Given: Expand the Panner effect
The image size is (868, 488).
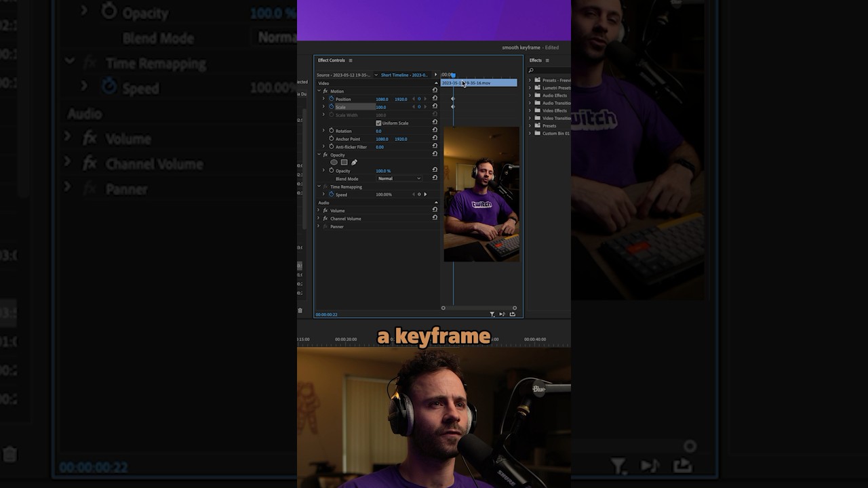Looking at the screenshot, I should pos(319,226).
